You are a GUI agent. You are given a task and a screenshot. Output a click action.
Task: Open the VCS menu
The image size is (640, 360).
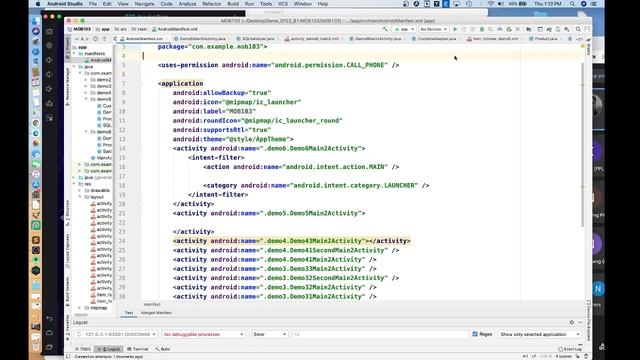pyautogui.click(x=283, y=4)
